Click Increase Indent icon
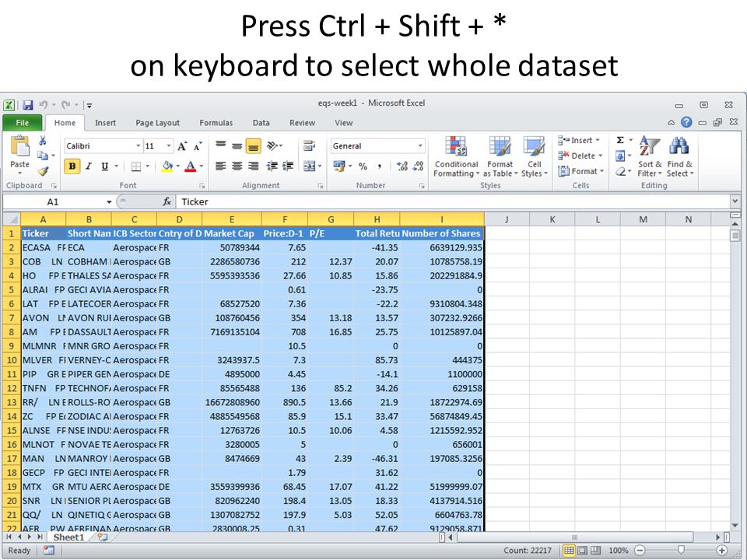Image resolution: width=747 pixels, height=560 pixels. tap(288, 166)
